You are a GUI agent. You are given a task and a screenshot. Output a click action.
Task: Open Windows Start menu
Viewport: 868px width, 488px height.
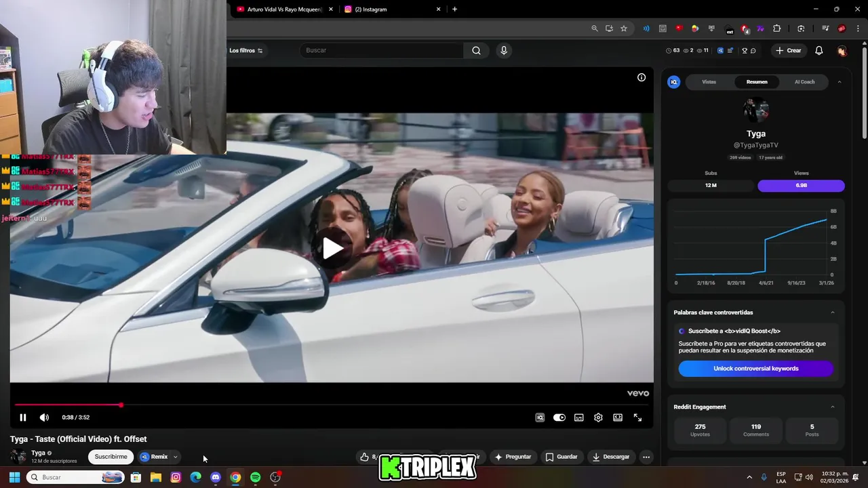coord(14,477)
